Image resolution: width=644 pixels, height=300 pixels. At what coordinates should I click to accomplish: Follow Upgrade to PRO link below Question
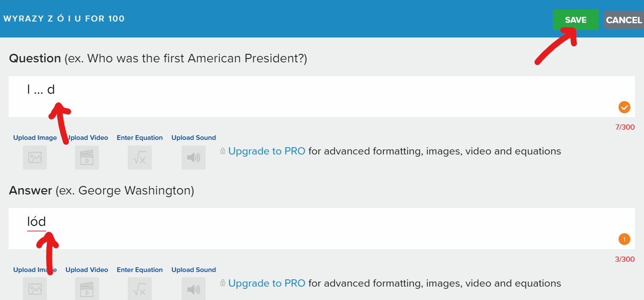tap(267, 152)
